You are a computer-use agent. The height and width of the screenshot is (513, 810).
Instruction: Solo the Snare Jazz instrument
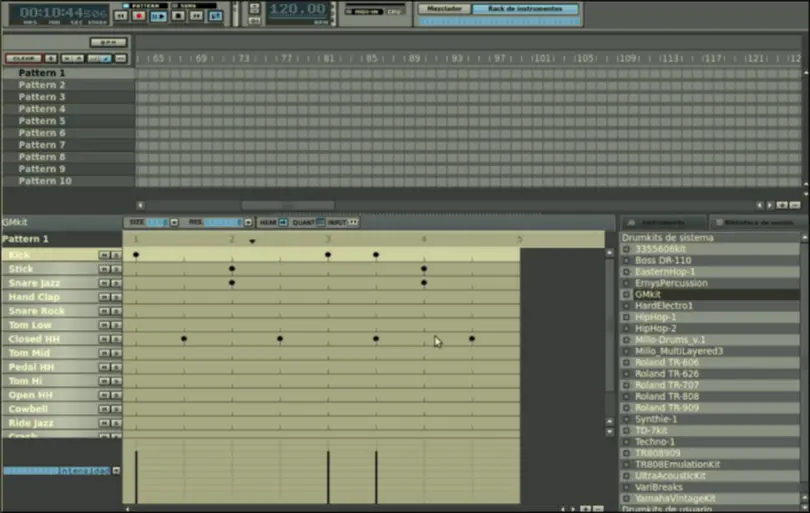tap(115, 283)
